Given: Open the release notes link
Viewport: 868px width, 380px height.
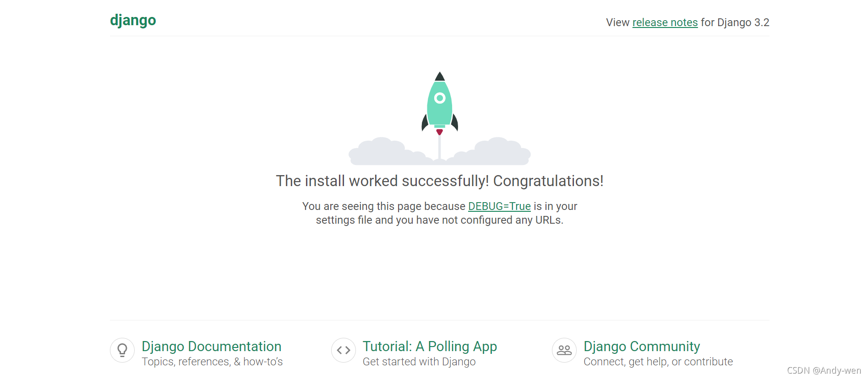Looking at the screenshot, I should tap(665, 22).
